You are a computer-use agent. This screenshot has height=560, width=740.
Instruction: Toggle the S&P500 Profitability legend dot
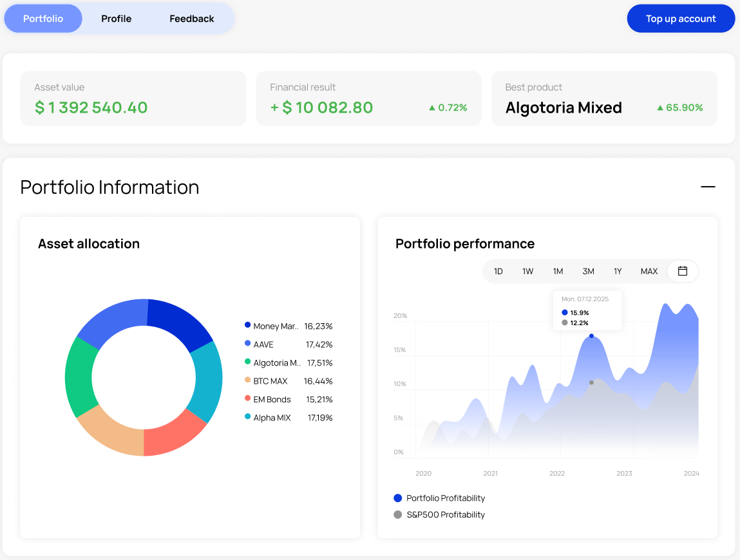click(x=397, y=515)
